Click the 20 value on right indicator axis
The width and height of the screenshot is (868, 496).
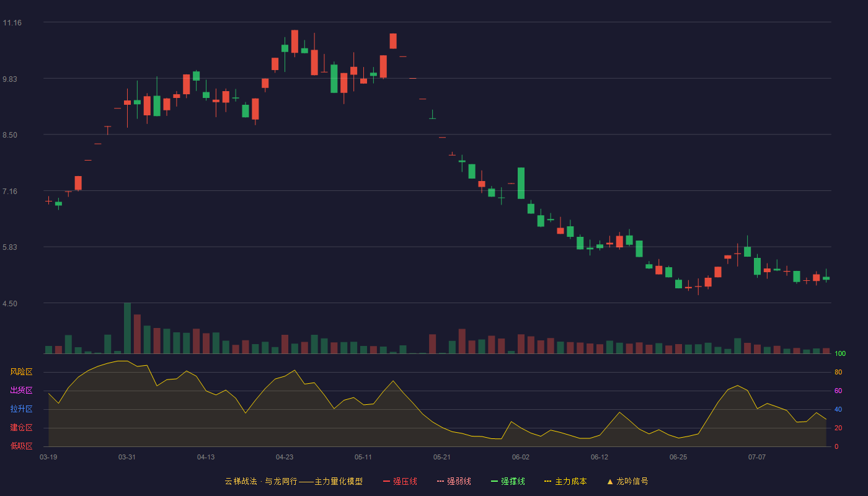coord(838,428)
